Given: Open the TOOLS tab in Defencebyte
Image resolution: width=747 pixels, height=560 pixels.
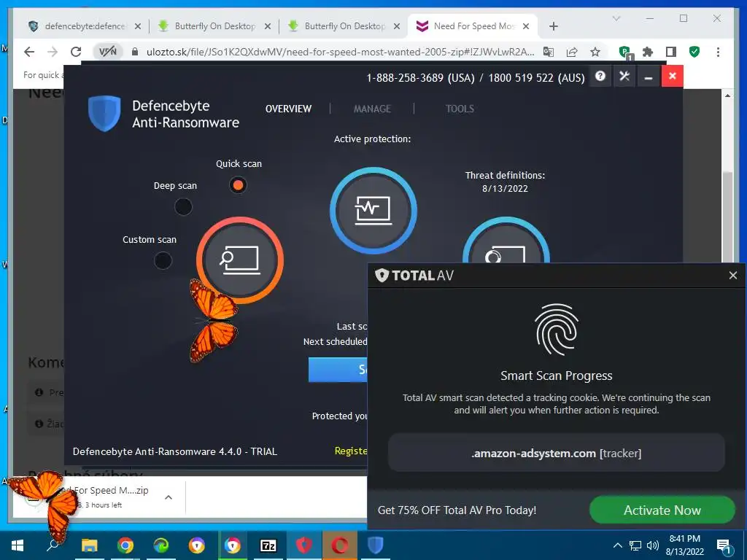Looking at the screenshot, I should coord(460,109).
